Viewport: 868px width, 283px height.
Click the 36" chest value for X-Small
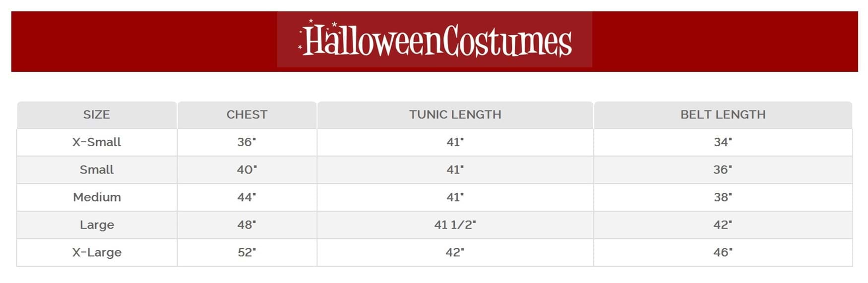pos(247,142)
